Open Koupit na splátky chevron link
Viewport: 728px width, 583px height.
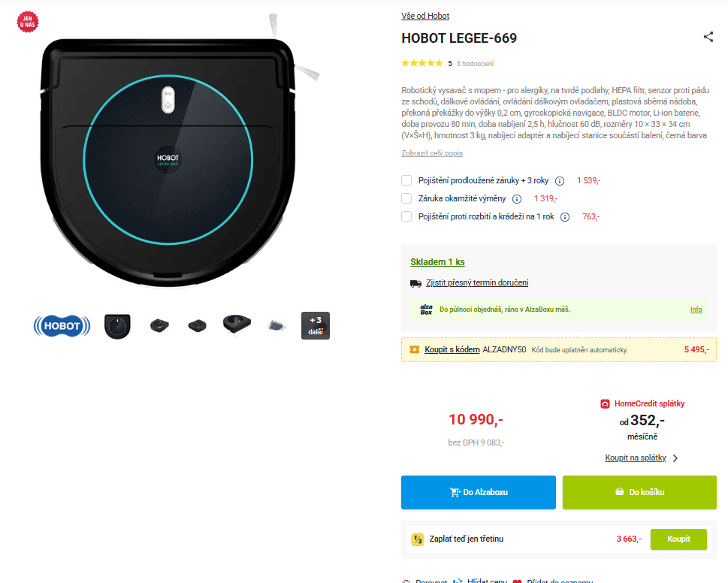point(641,458)
